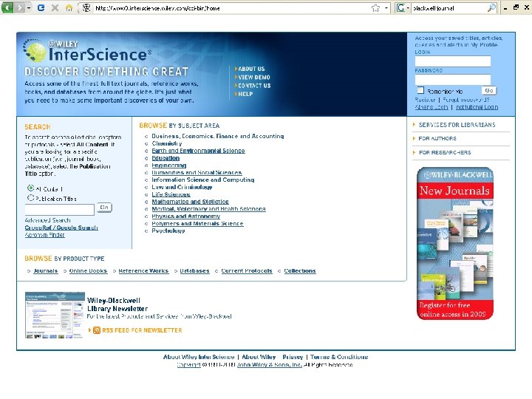Reload the page with the refresh icon

pyautogui.click(x=41, y=7)
